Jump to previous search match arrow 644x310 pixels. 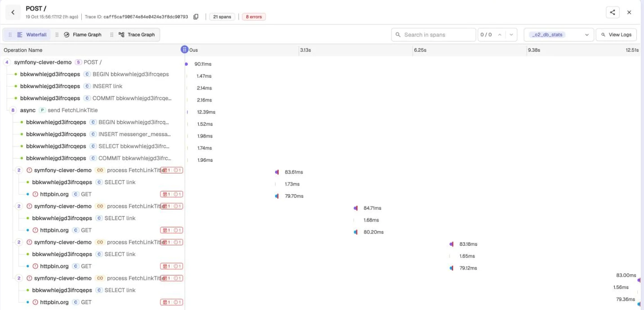(x=500, y=35)
